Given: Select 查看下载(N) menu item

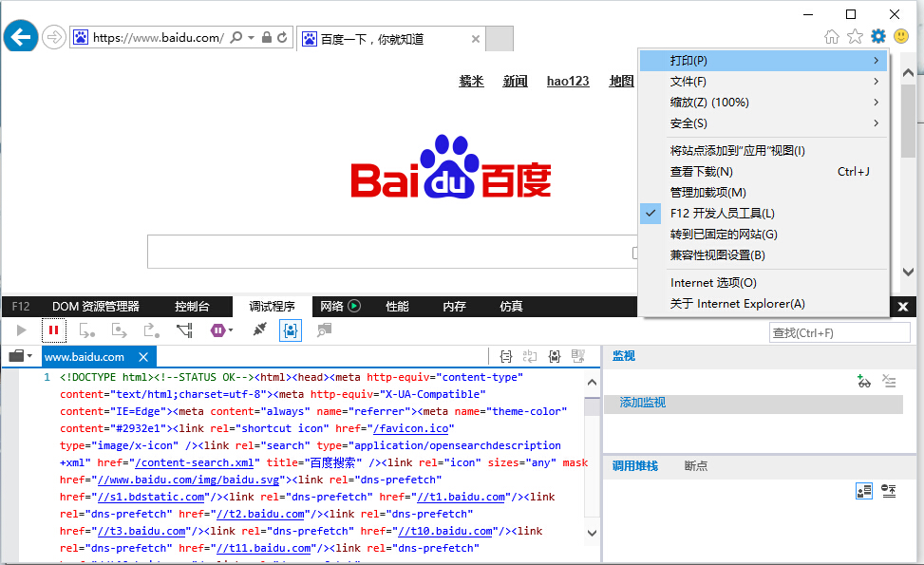Looking at the screenshot, I should 764,172.
